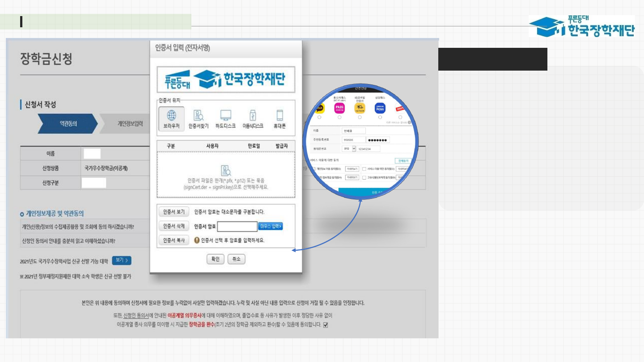Click the pink PASS app icon
The image size is (644, 362).
340,108
